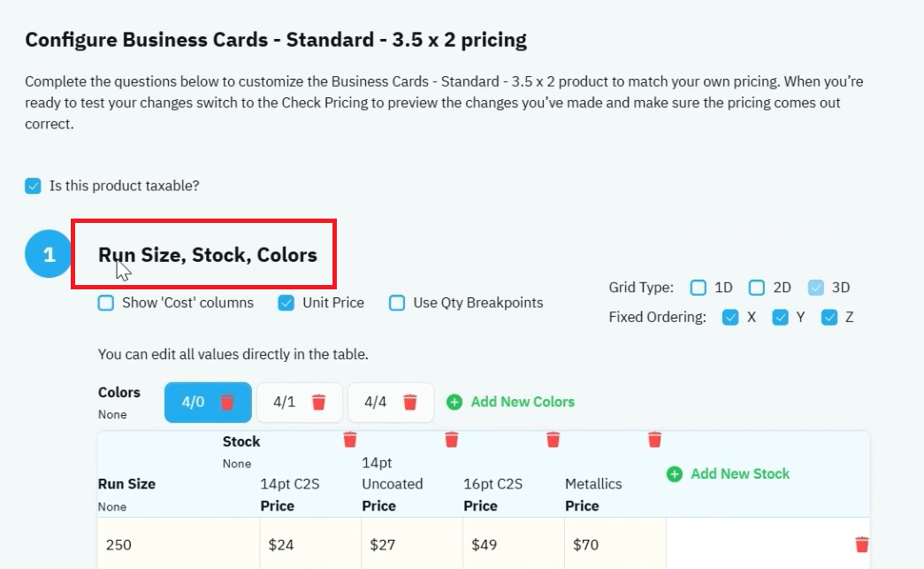Remove the 14pt C2S stock column
The width and height of the screenshot is (924, 569).
[350, 439]
